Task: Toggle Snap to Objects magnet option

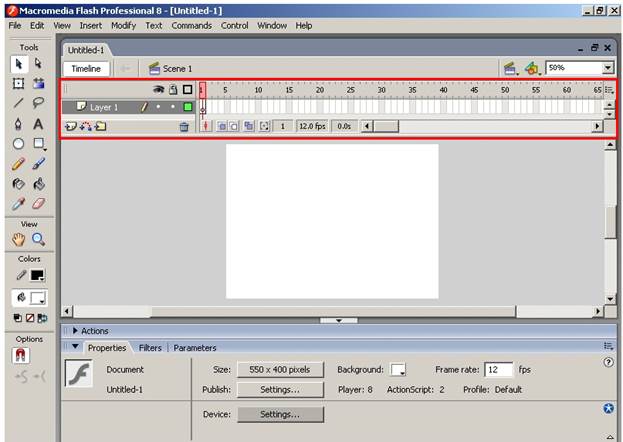Action: 21,355
